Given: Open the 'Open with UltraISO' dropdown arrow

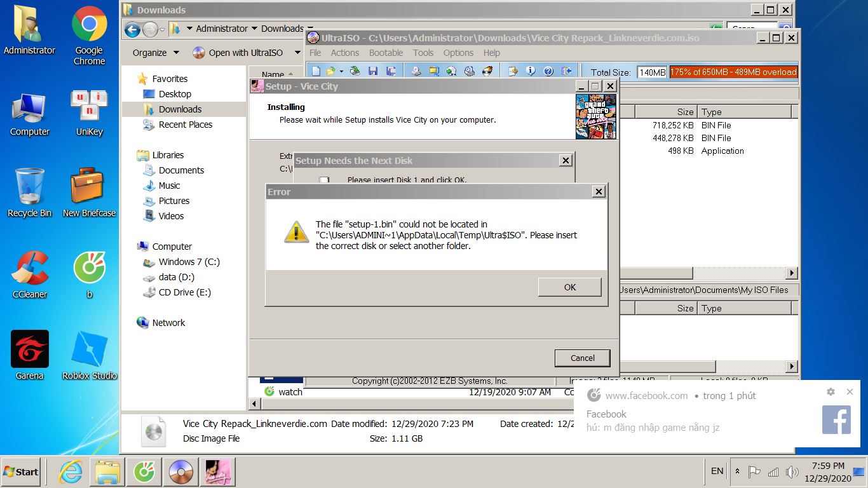Looking at the screenshot, I should pyautogui.click(x=297, y=53).
